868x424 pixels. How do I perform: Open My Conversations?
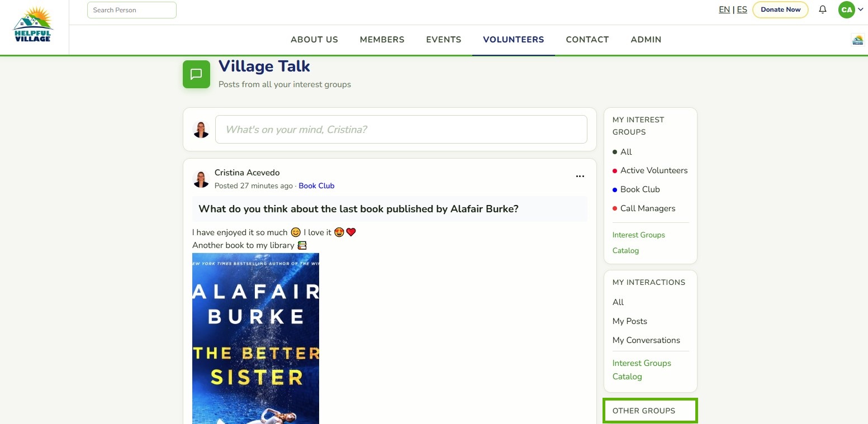tap(646, 340)
